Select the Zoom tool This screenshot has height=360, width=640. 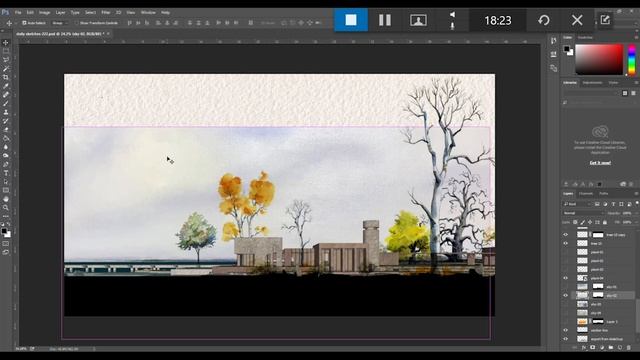click(6, 208)
